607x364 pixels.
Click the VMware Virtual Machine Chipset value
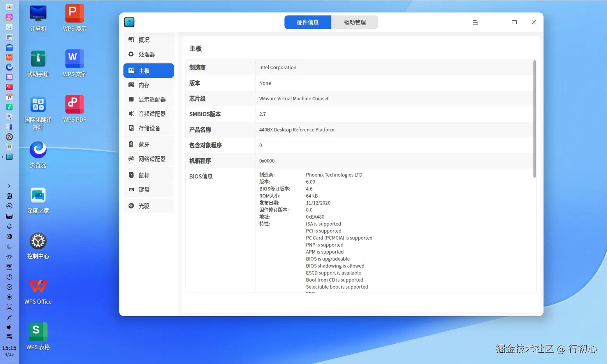click(x=294, y=99)
